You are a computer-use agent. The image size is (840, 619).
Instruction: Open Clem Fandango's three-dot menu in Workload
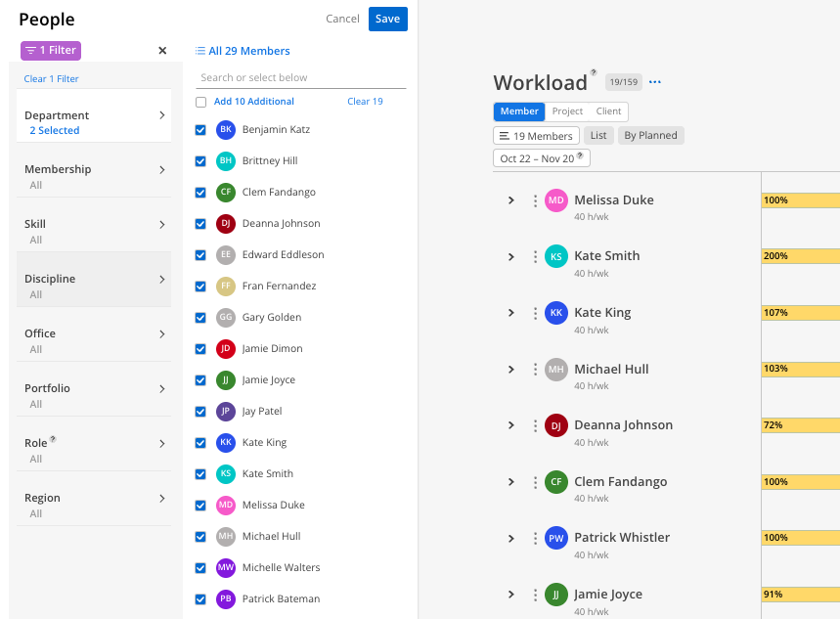pos(535,482)
